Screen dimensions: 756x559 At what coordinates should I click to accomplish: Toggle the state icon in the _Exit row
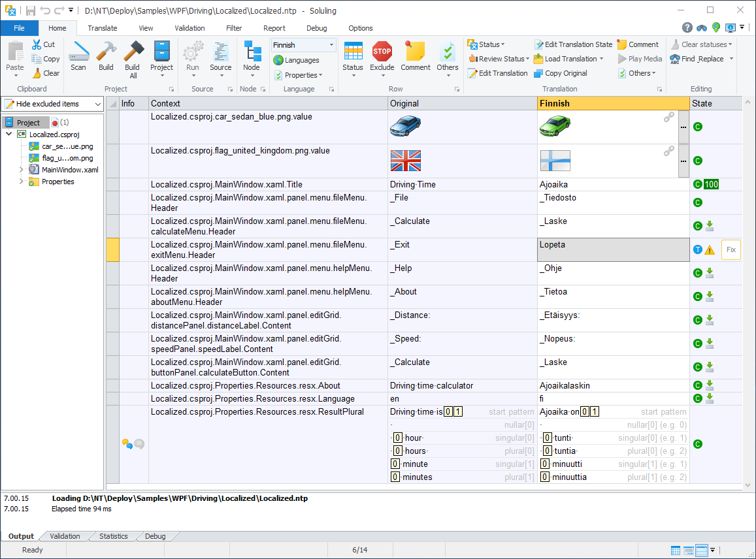697,249
